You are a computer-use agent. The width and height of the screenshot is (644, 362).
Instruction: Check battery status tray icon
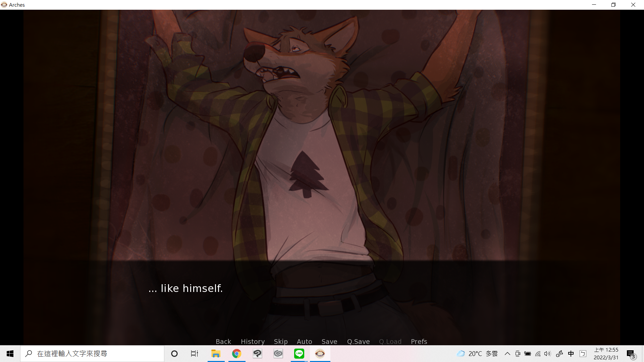click(x=528, y=354)
